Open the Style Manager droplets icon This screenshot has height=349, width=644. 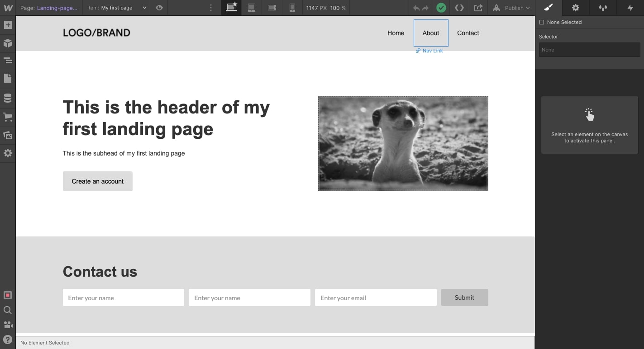click(602, 8)
